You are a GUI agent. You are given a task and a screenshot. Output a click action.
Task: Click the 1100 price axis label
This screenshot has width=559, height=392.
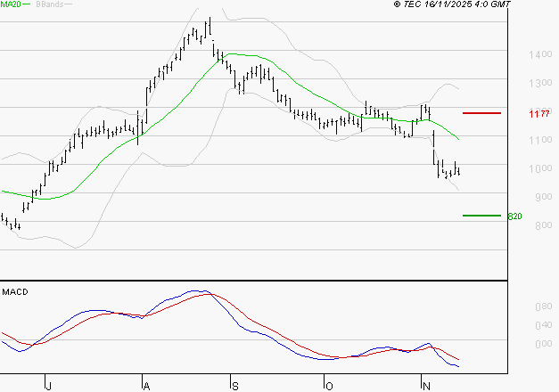click(540, 140)
